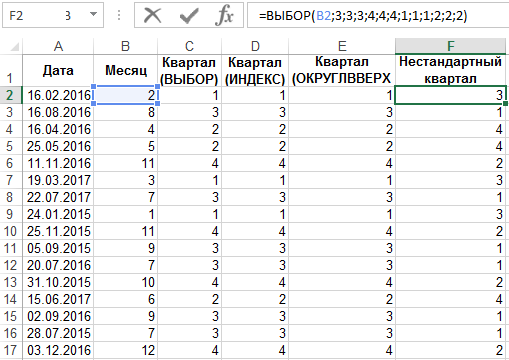This screenshot has width=509, height=360.
Task: Select cell with date 16.08.2016
Action: (x=58, y=112)
